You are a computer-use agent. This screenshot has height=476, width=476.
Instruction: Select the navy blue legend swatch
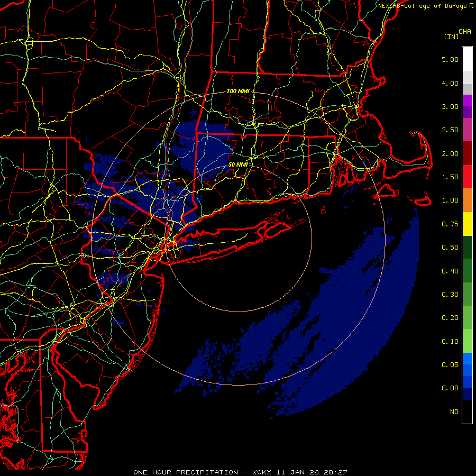pyautogui.click(x=467, y=394)
